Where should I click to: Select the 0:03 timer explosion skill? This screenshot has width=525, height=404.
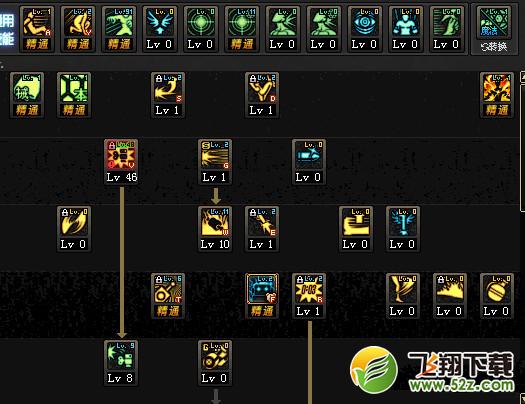(309, 296)
